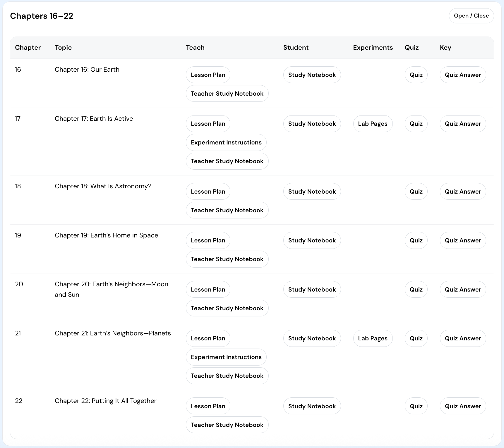Screen dimensions: 504x448
Task: Open Chapter 17 Quiz Answer key
Action: click(x=462, y=124)
